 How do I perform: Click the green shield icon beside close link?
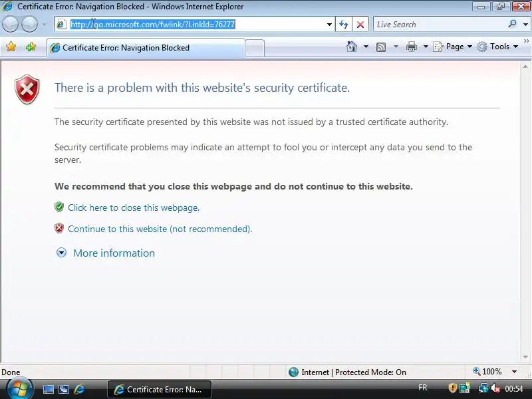pyautogui.click(x=59, y=207)
